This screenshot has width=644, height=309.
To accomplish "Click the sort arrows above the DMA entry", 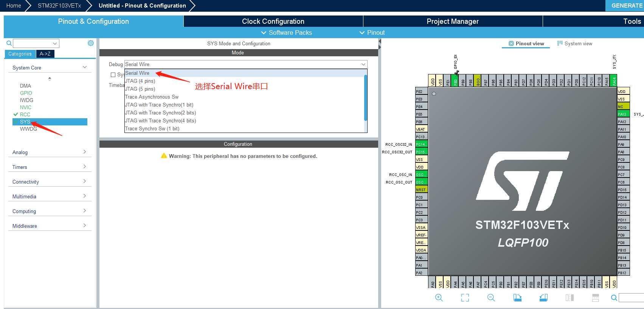I will click(50, 79).
